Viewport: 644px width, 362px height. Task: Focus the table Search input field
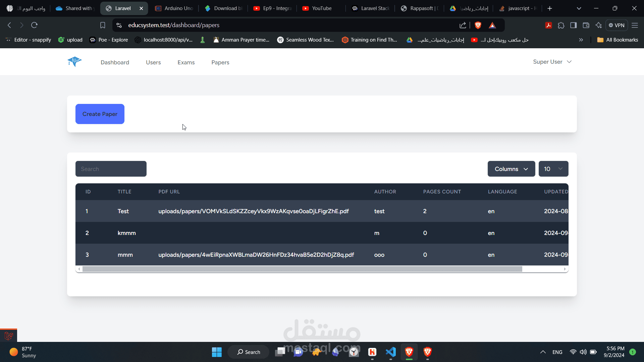click(111, 169)
